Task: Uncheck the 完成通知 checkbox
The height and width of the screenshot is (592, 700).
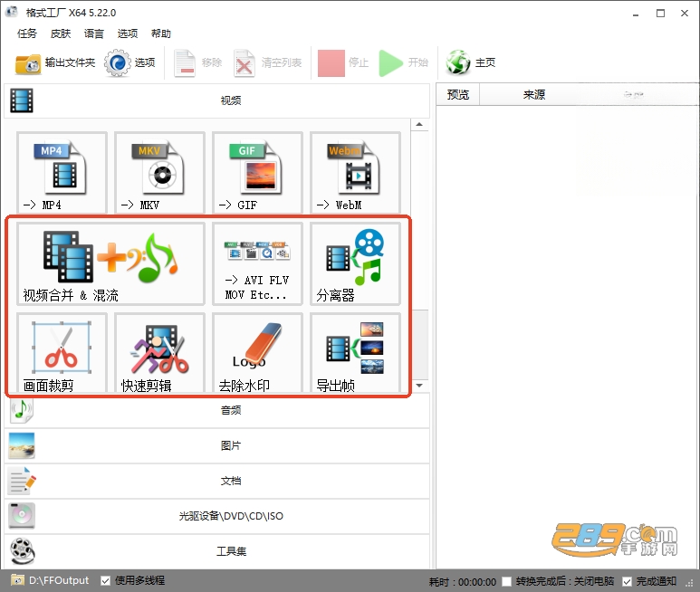Action: click(627, 581)
